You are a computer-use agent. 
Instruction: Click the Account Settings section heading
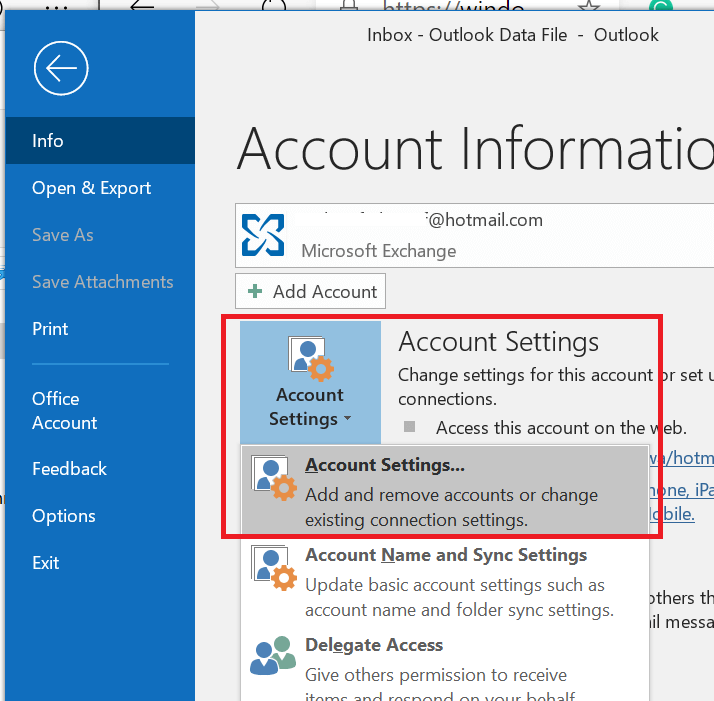[499, 342]
